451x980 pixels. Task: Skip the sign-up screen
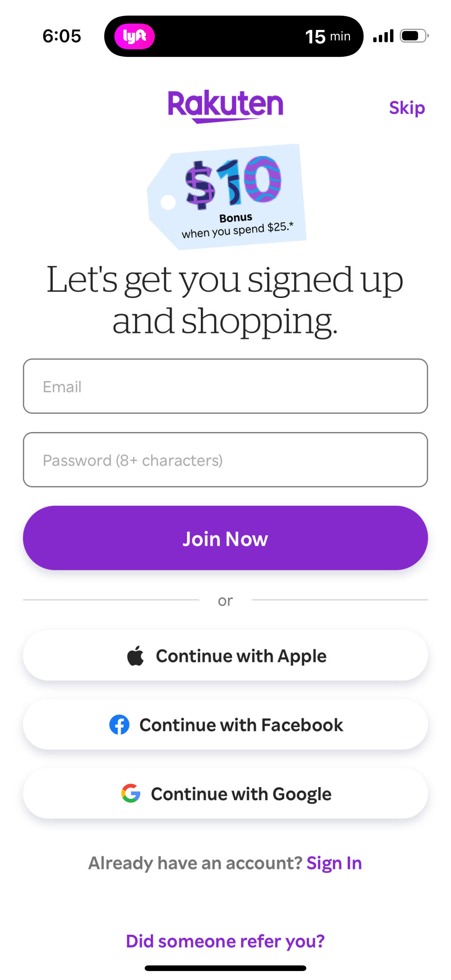coord(406,108)
